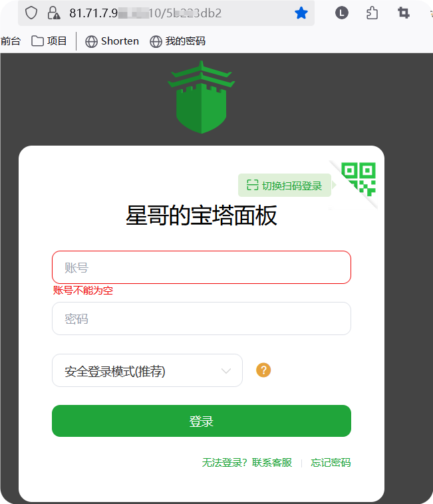Expand the 安全登录模式(推荐) dropdown
Screen dimensions: 433x504
click(x=147, y=370)
